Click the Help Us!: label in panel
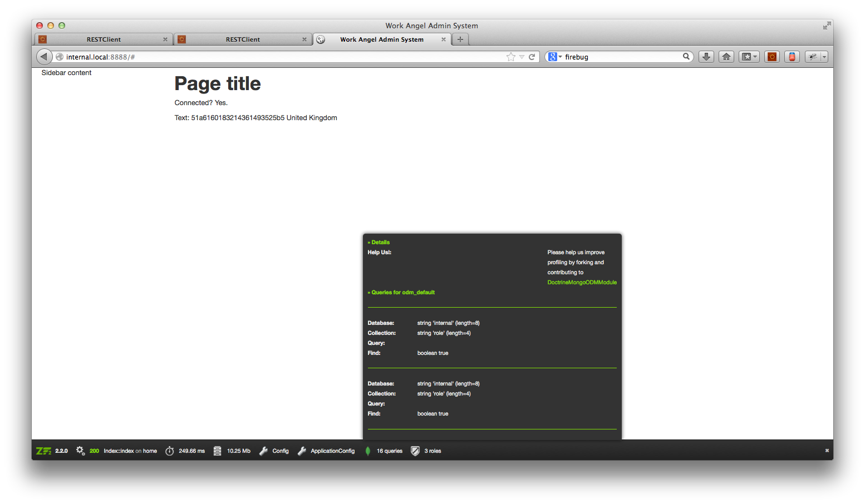Viewport: 865px width, 504px height. pos(379,253)
